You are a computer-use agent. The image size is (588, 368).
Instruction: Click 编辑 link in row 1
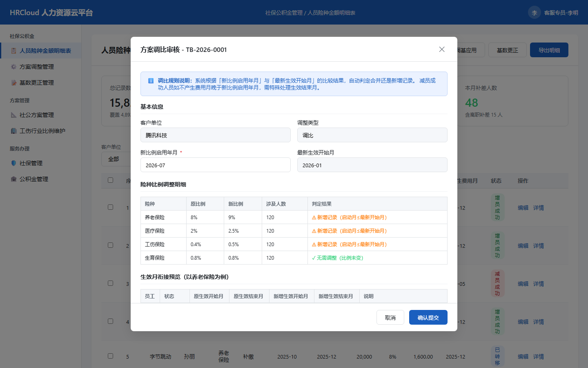point(523,208)
